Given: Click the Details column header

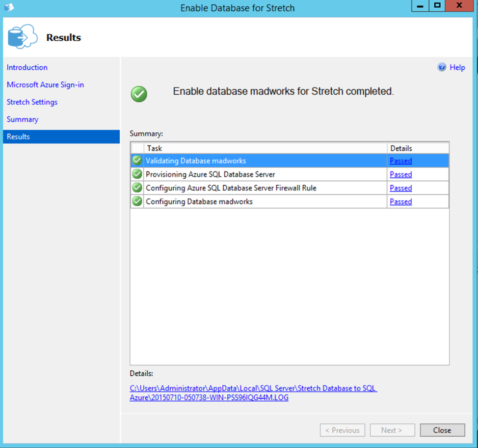Looking at the screenshot, I should coord(418,148).
